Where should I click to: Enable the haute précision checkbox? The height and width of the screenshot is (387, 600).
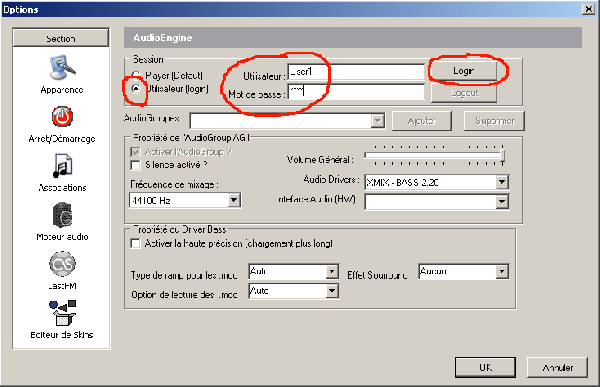pos(135,243)
